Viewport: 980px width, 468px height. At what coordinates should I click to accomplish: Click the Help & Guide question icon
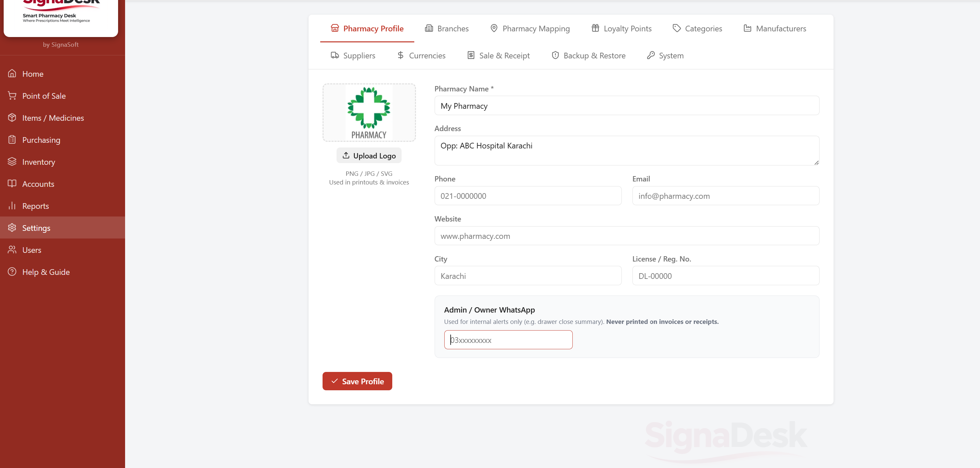point(12,272)
